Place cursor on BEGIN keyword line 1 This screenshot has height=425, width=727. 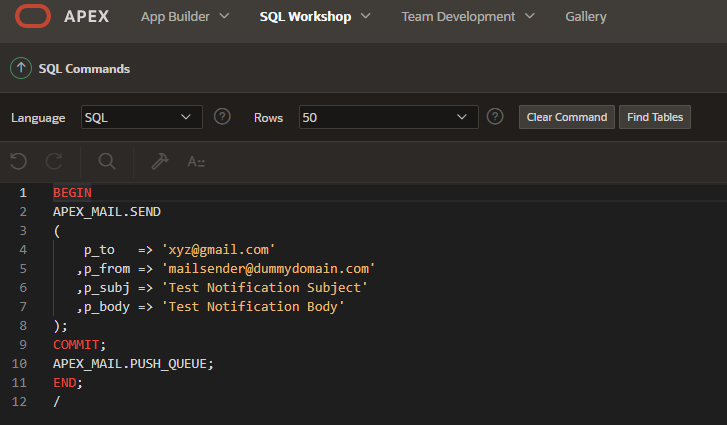[x=72, y=193]
